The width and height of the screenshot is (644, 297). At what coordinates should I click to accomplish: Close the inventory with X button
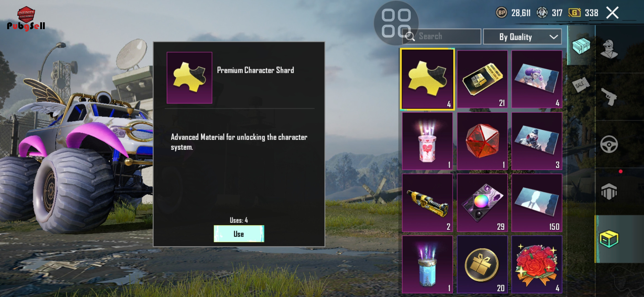point(612,13)
